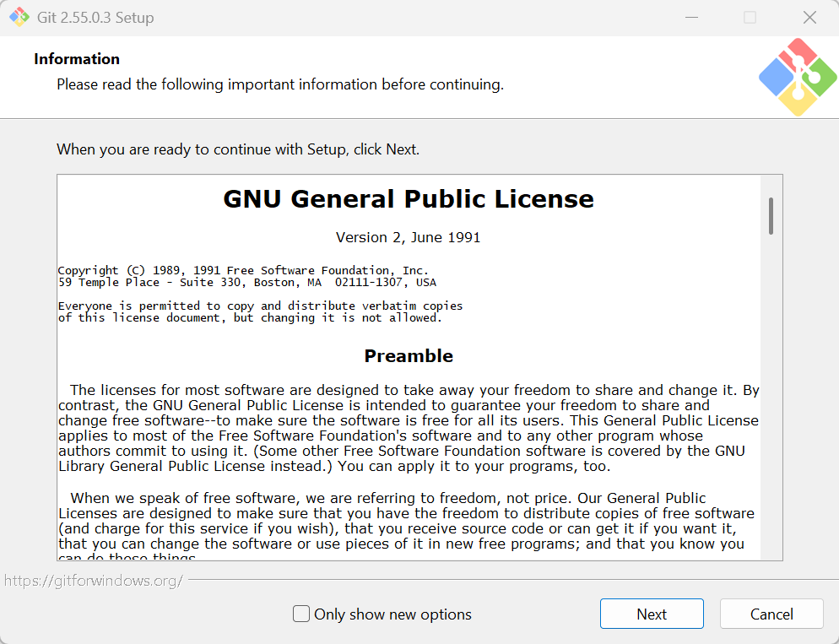This screenshot has width=839, height=644.
Task: Click the Free Software Foundation copyright line
Action: coord(243,271)
